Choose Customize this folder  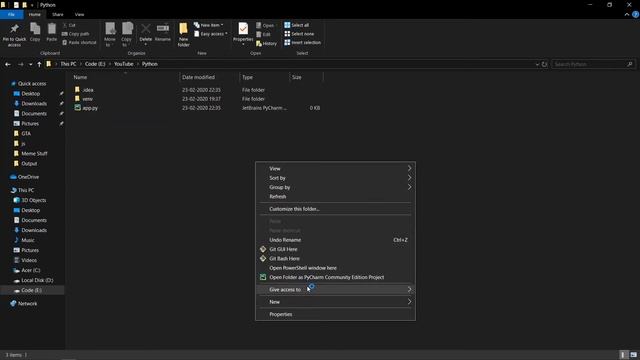click(x=336, y=209)
